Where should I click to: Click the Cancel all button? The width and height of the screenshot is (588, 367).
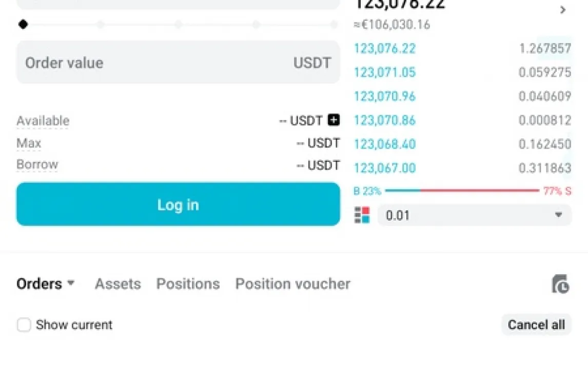click(536, 324)
